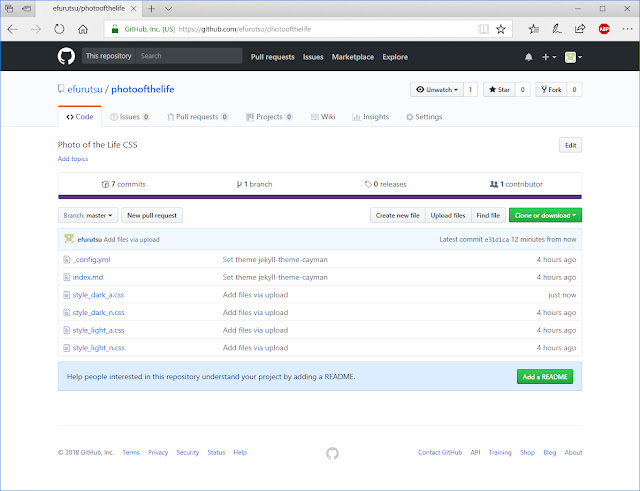This screenshot has height=491, width=640.
Task: Click the Add topics link
Action: (x=73, y=159)
